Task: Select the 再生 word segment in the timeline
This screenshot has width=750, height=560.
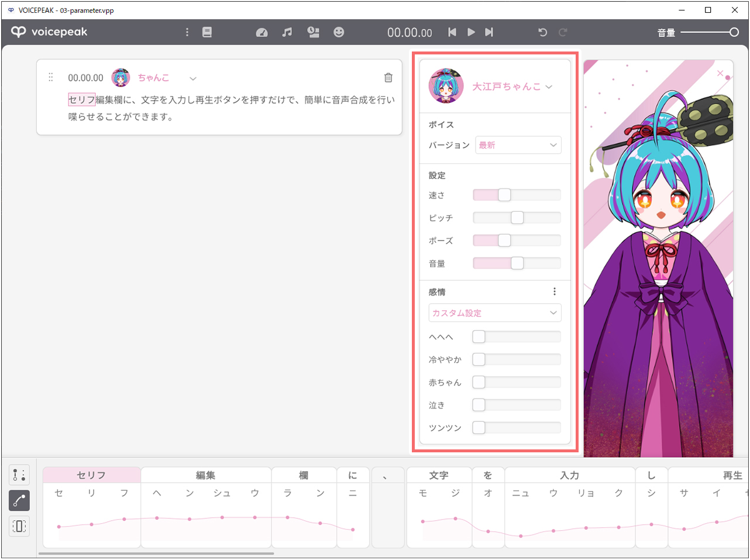Action: pos(708,475)
